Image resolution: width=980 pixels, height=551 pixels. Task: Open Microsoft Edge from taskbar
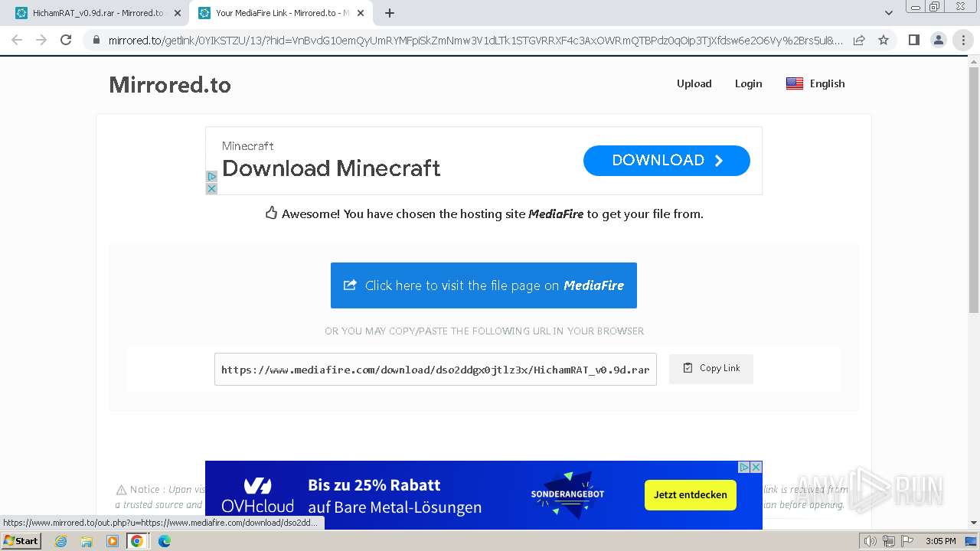pos(165,541)
